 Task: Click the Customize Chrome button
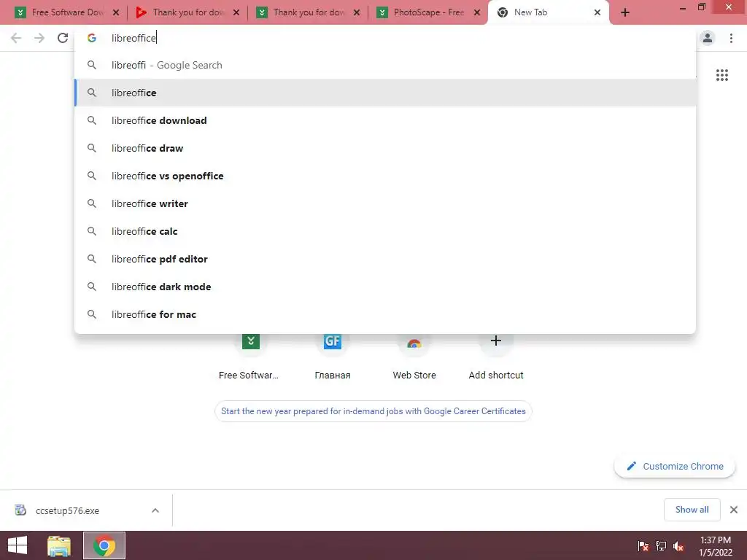675,466
